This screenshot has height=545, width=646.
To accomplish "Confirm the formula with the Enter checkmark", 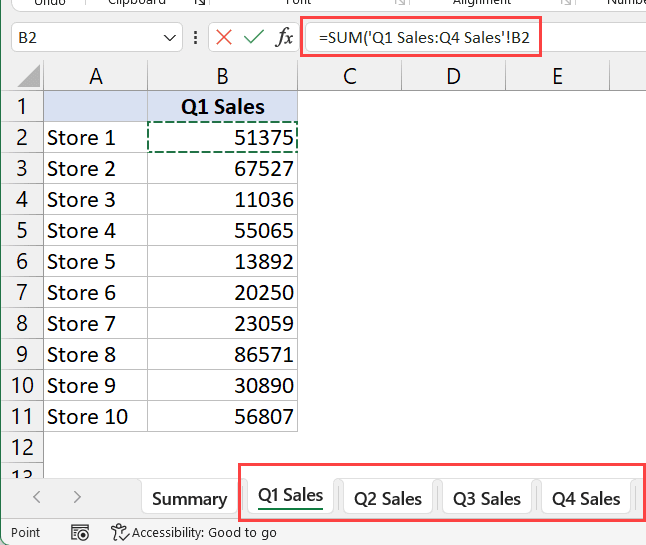I will click(254, 37).
